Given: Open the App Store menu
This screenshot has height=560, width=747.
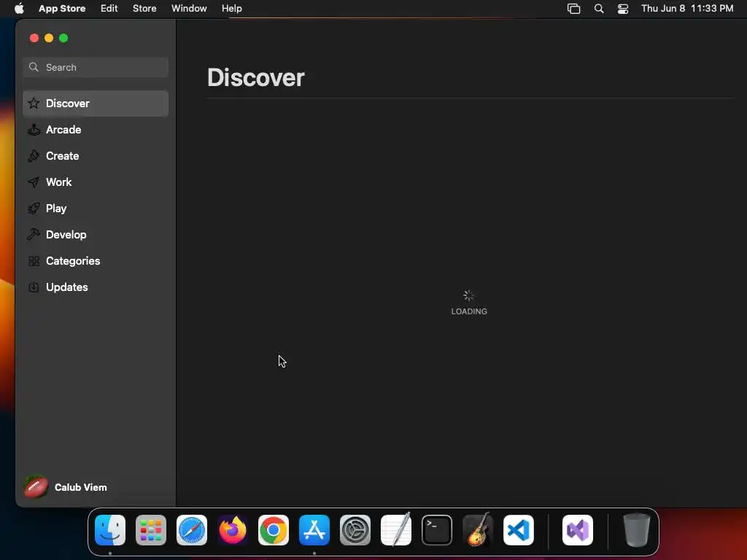Looking at the screenshot, I should (x=62, y=9).
